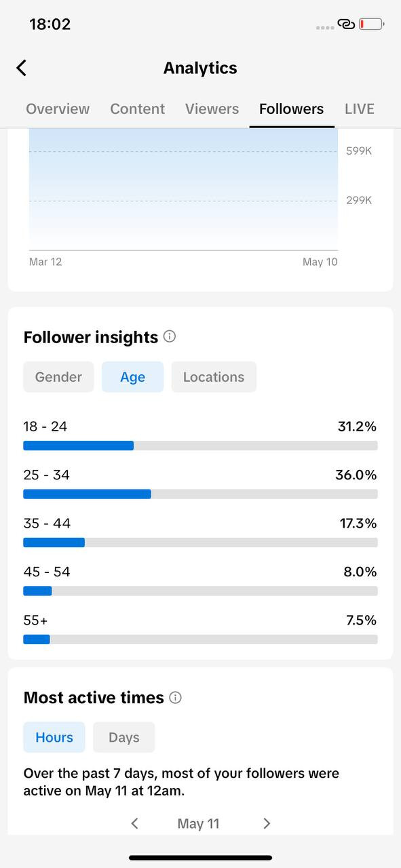401x868 pixels.
Task: Select the Locations filter chip
Action: coord(214,377)
